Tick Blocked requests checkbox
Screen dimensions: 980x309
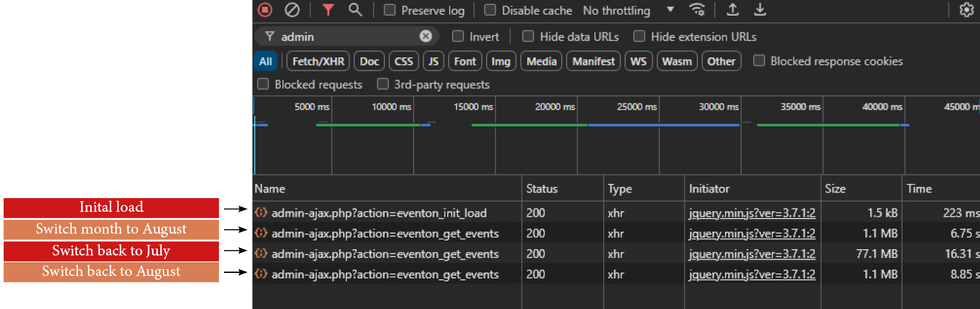263,83
